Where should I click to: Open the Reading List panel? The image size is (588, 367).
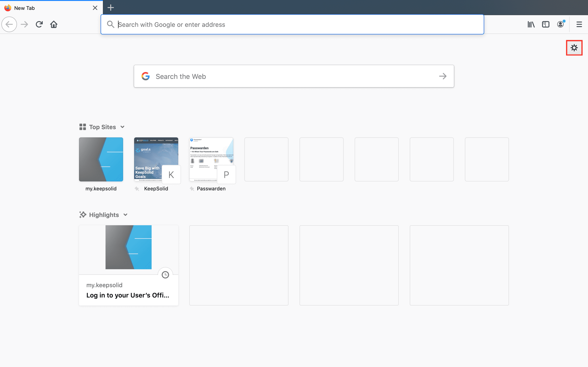point(530,24)
